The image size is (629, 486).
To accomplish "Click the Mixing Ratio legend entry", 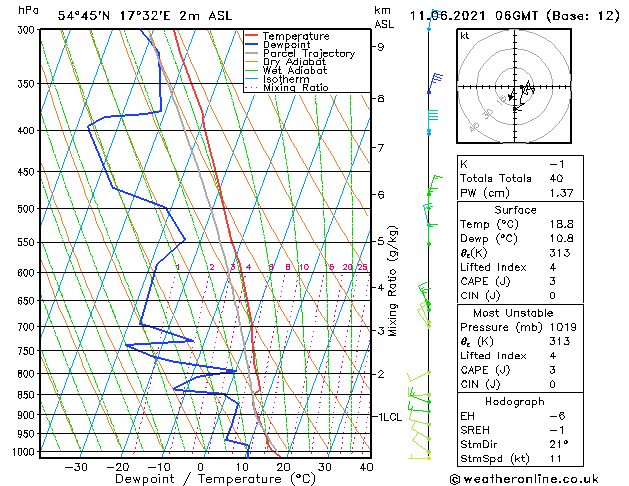I will click(x=287, y=88).
